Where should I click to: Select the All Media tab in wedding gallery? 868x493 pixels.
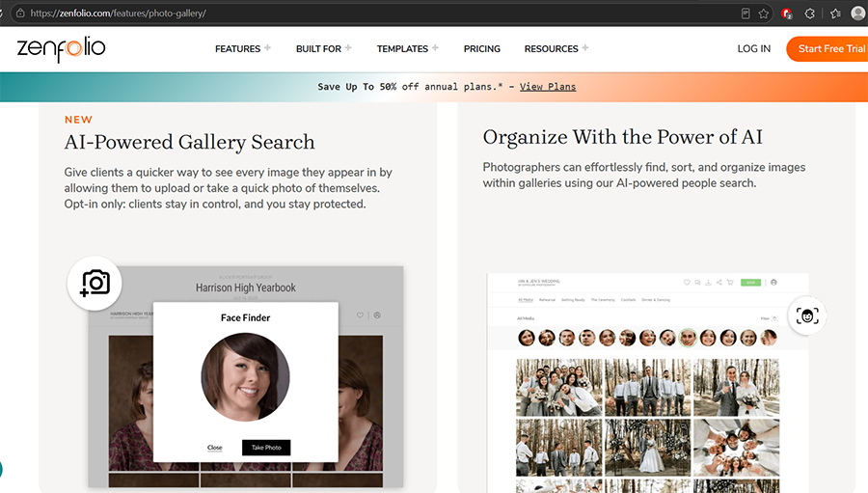pyautogui.click(x=526, y=300)
